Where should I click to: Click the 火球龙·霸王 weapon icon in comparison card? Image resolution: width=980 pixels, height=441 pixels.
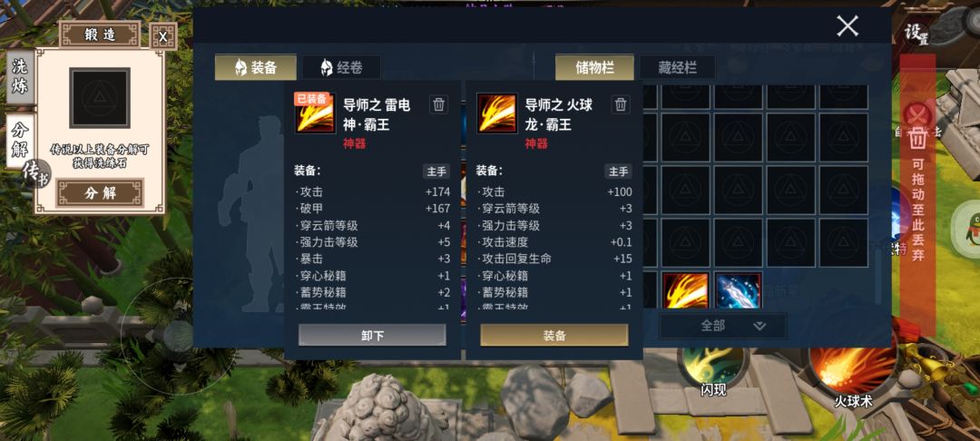(x=497, y=113)
